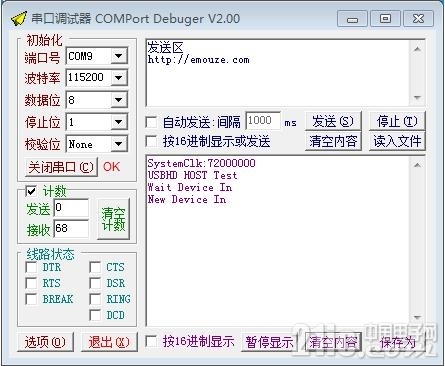Click the 暂停显示 pause display button
Viewport: 445px width, 366px height.
pos(269,342)
